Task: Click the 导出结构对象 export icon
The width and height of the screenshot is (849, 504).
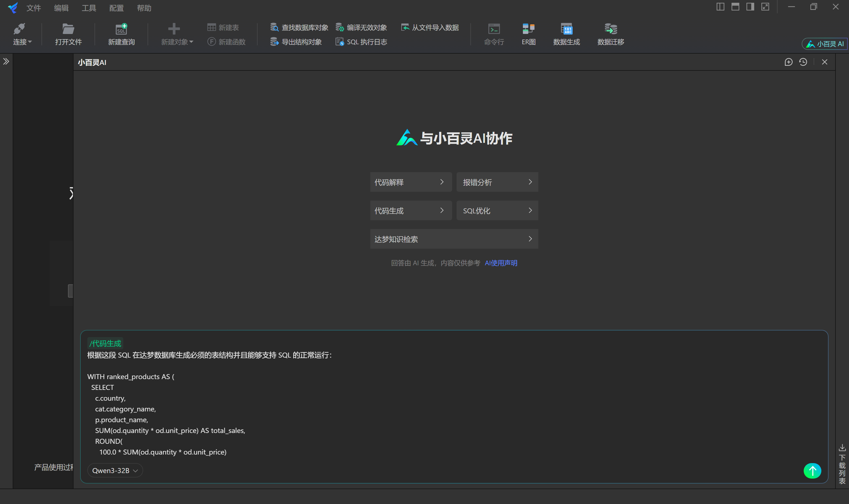Action: click(274, 41)
